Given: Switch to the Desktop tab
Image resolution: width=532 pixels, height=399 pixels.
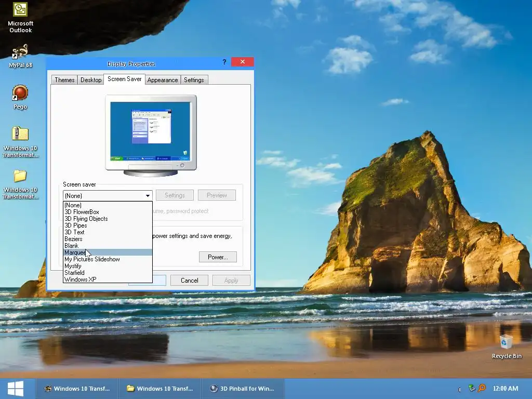Looking at the screenshot, I should [x=91, y=79].
